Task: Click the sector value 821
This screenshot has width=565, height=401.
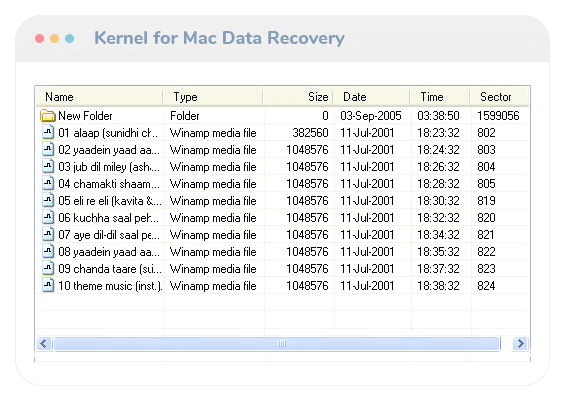Action: 486,235
